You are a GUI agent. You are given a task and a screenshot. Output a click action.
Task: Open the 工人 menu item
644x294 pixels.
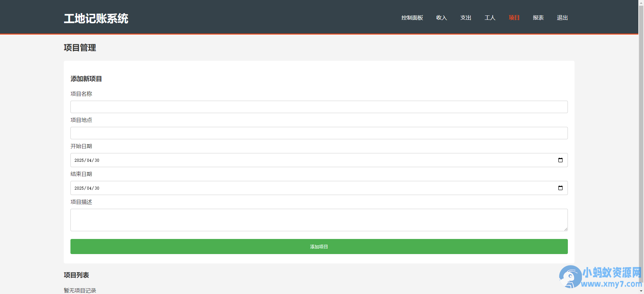click(490, 17)
